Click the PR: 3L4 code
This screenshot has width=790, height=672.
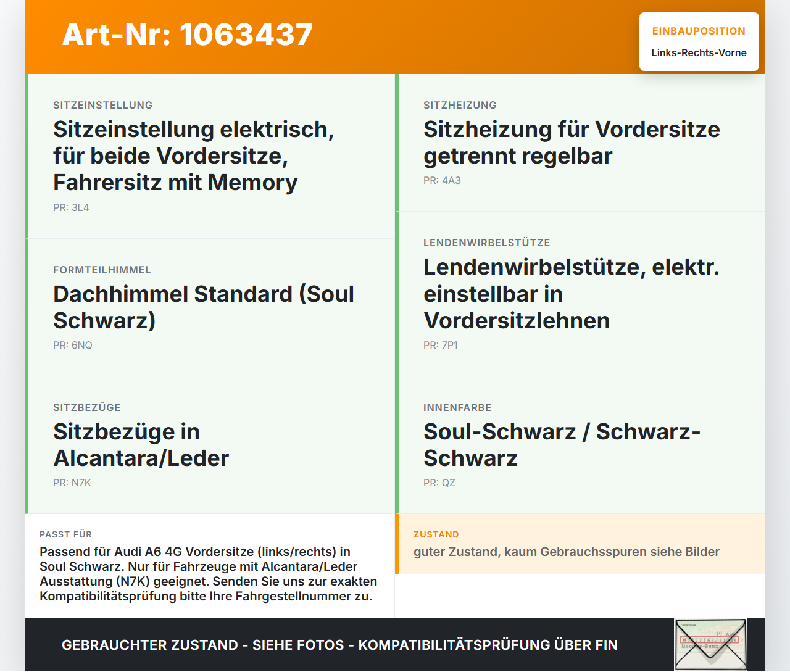pos(71,207)
